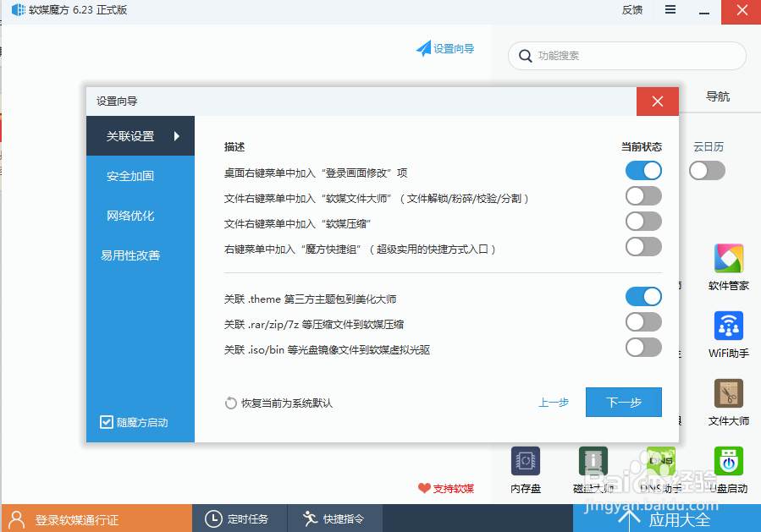
Task: Click the search magnifier icon
Action: click(x=525, y=56)
